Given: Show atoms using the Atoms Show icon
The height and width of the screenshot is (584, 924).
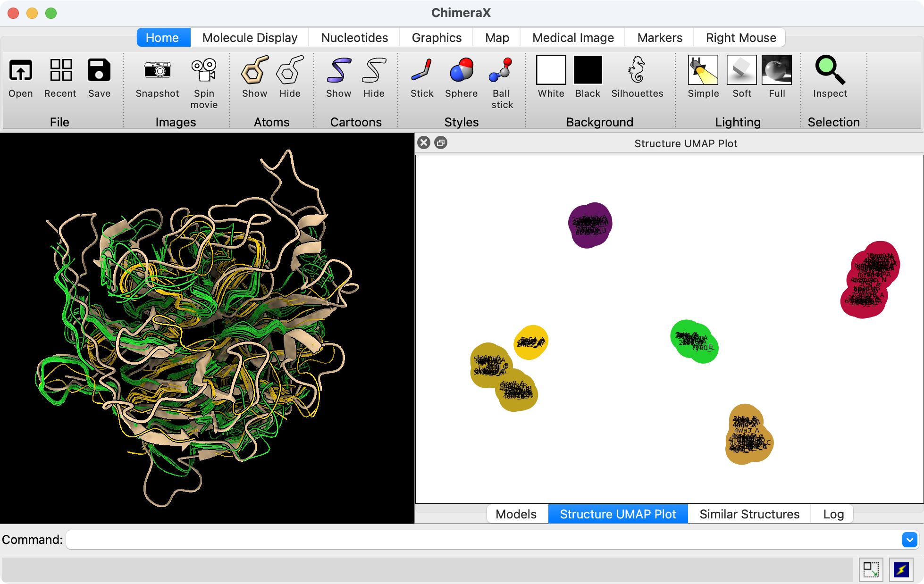Looking at the screenshot, I should click(x=254, y=71).
